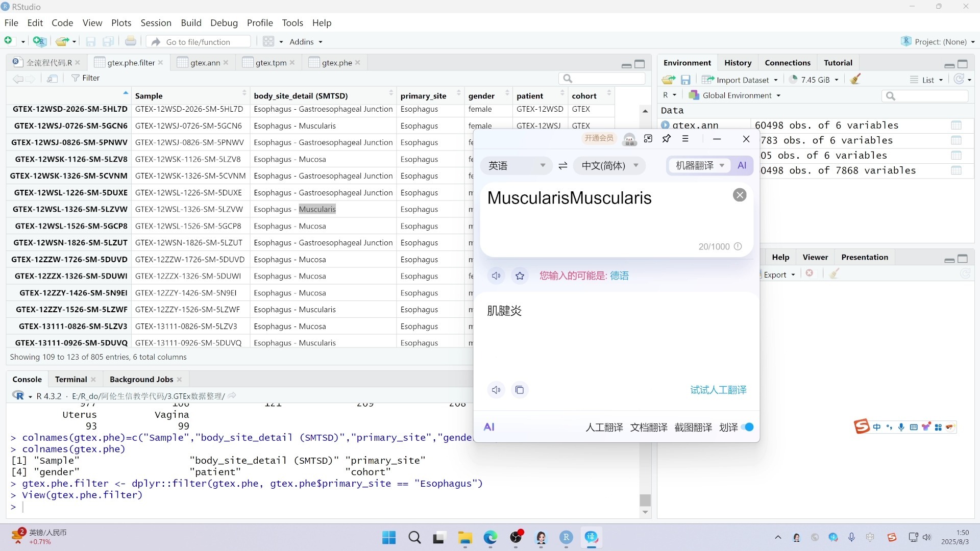Toggle the Filter button in data viewer
The width and height of the screenshot is (980, 551).
(86, 78)
